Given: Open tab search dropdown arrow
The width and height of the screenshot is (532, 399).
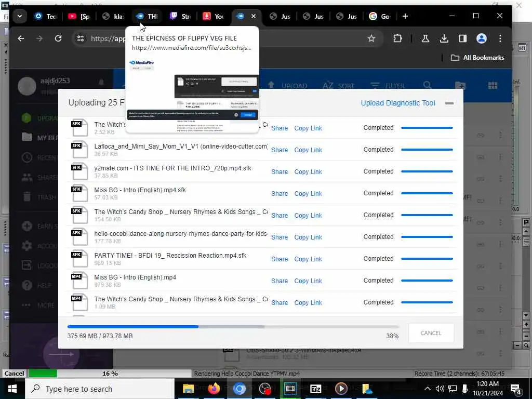Looking at the screenshot, I should (x=20, y=16).
